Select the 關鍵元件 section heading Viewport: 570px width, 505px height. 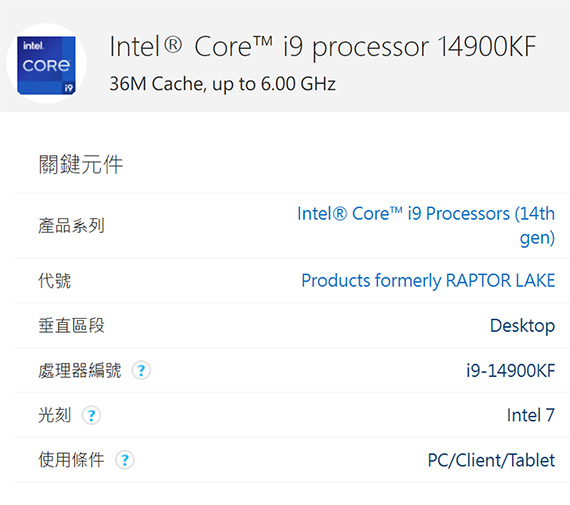[81, 164]
